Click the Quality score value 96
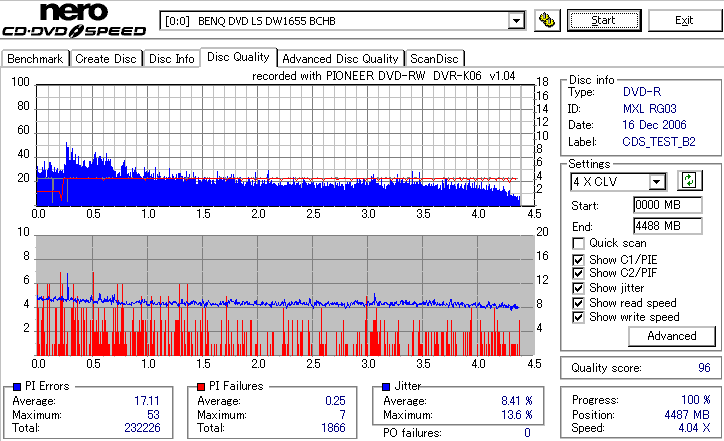 [x=704, y=368]
